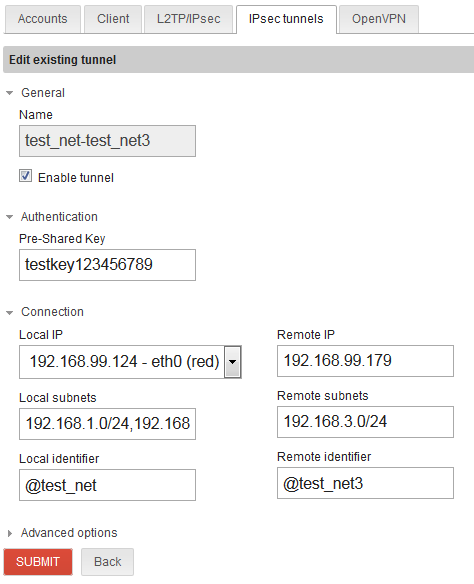This screenshot has height=584, width=474.
Task: Collapse the Connection section arrow
Action: (x=10, y=312)
